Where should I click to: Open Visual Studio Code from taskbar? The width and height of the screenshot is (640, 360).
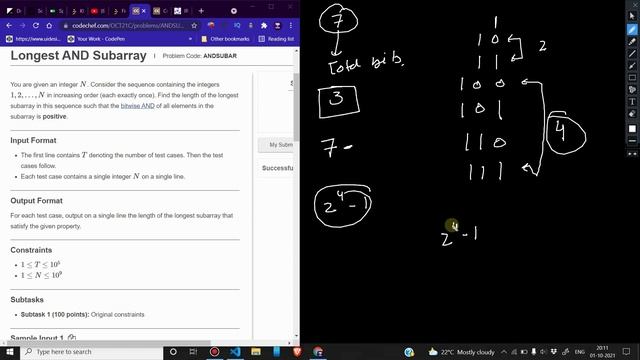click(x=235, y=352)
